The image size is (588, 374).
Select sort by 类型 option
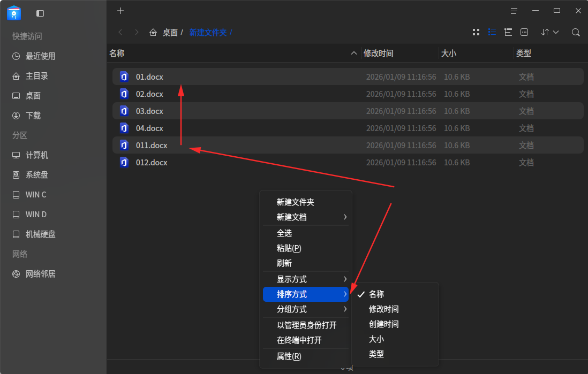[x=395, y=354]
